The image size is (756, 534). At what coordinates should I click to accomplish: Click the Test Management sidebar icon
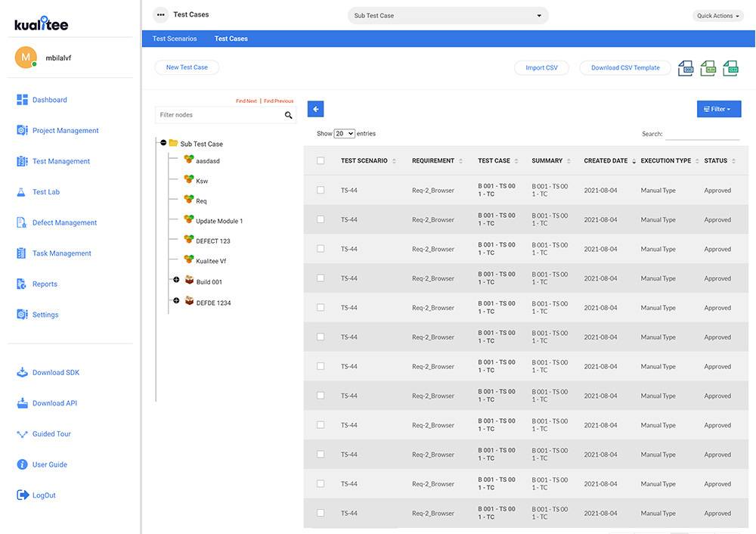22,161
